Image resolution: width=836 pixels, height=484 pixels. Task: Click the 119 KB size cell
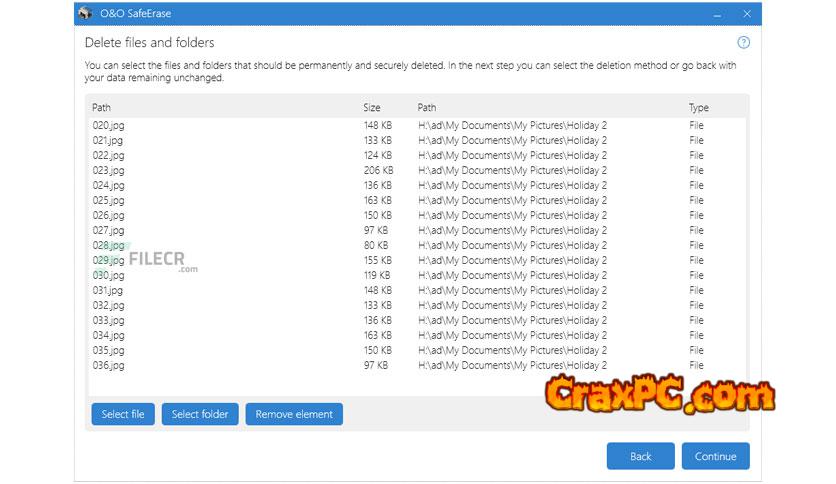tap(377, 275)
